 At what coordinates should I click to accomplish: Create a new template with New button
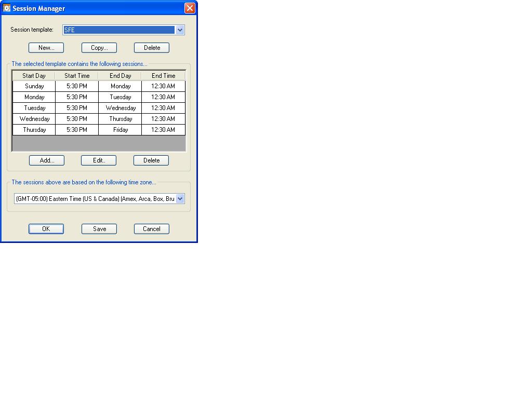click(46, 48)
